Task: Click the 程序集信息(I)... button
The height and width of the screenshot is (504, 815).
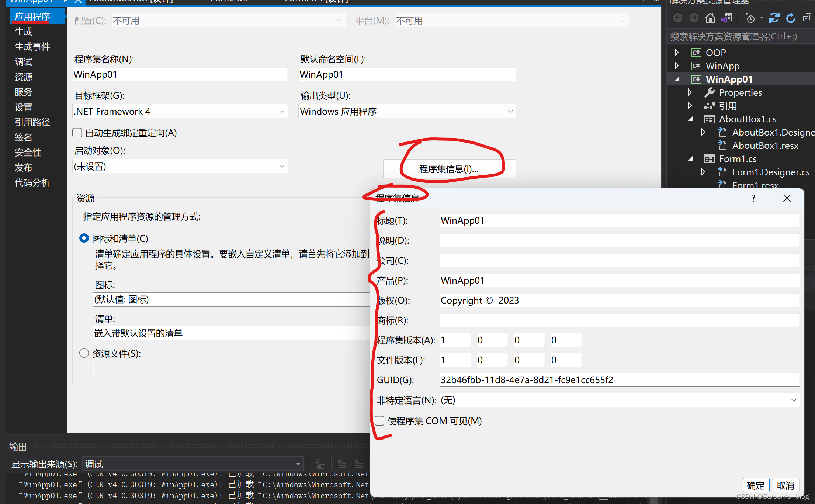Action: [449, 169]
